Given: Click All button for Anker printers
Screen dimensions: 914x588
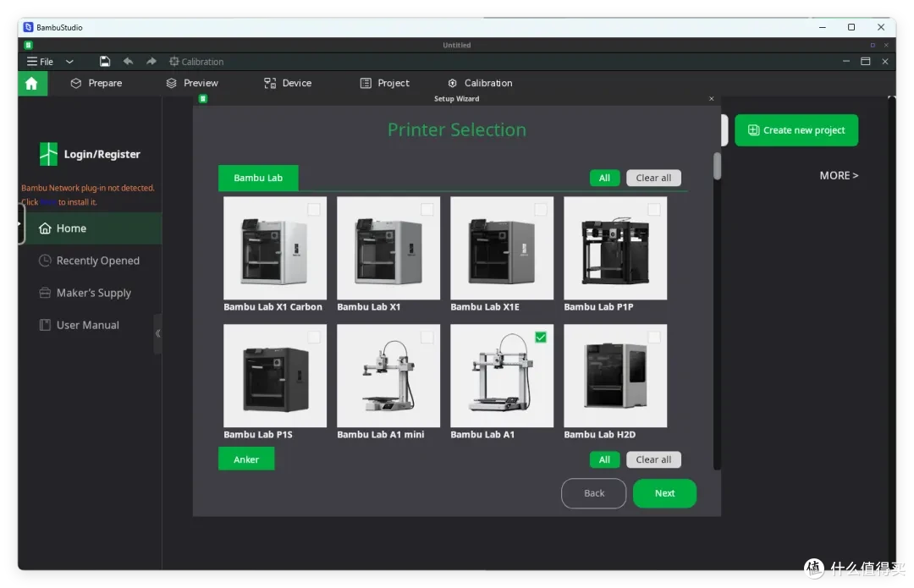Looking at the screenshot, I should [604, 459].
